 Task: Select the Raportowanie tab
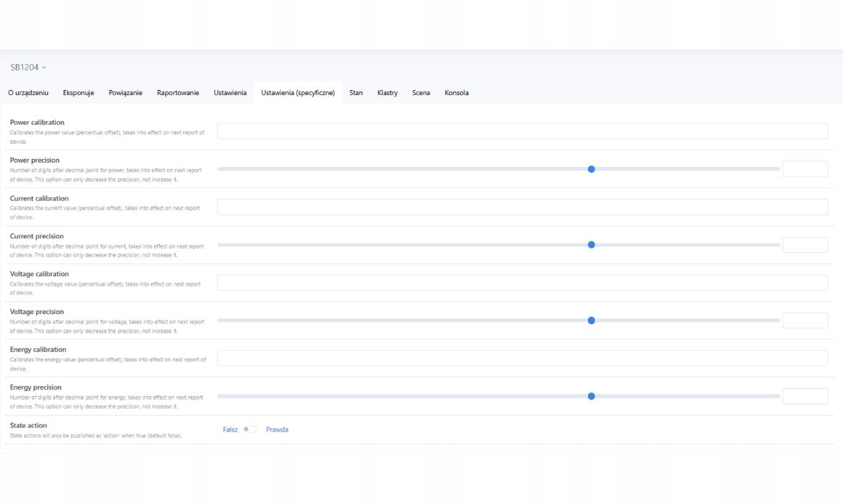(x=178, y=93)
